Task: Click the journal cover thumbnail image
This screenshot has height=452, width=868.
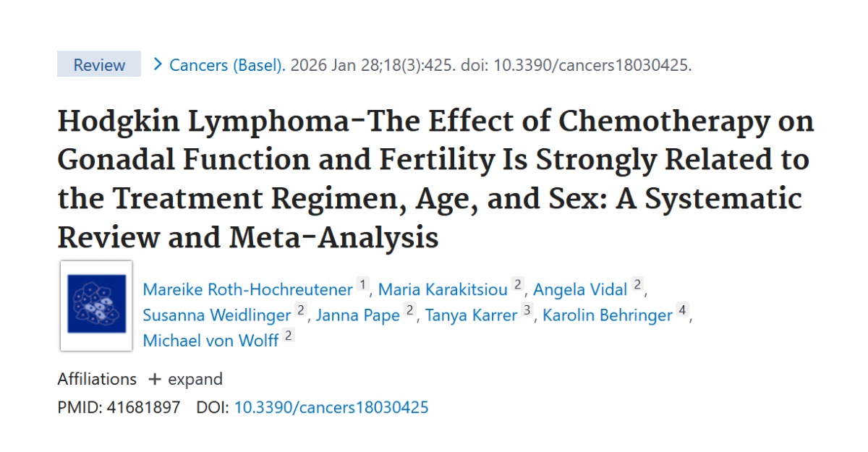Action: tap(96, 306)
